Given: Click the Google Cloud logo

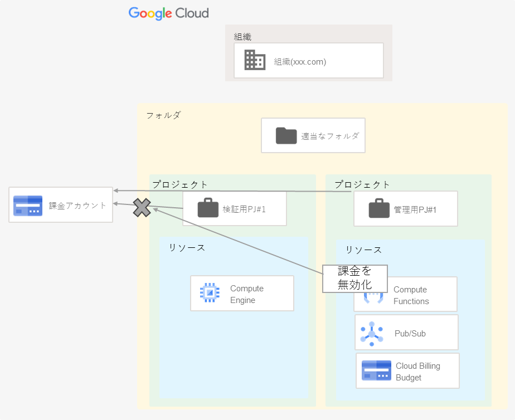Looking at the screenshot, I should (168, 13).
